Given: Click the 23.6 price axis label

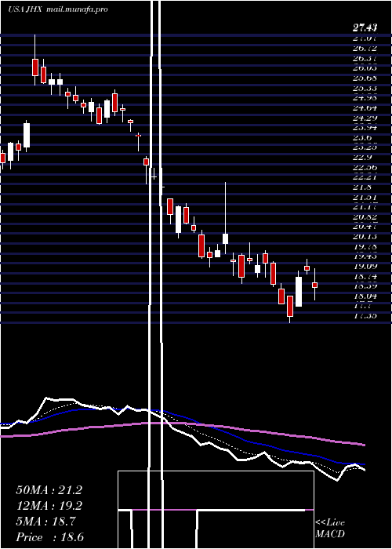Looking at the screenshot, I should (x=362, y=137).
